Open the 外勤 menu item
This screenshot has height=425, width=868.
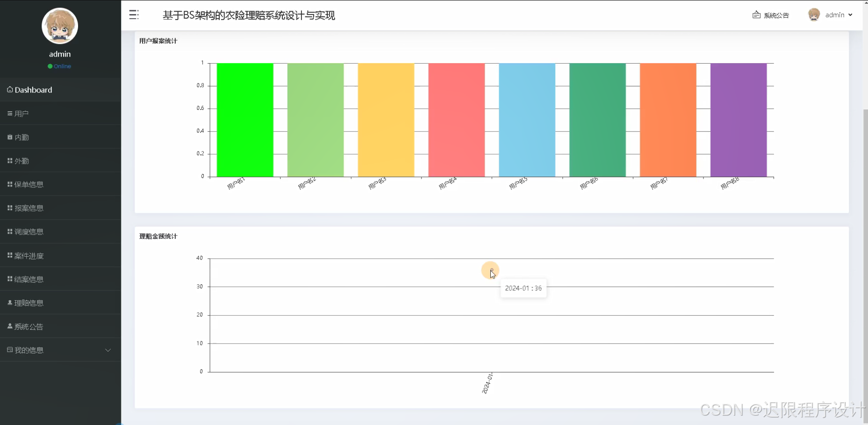click(x=60, y=161)
